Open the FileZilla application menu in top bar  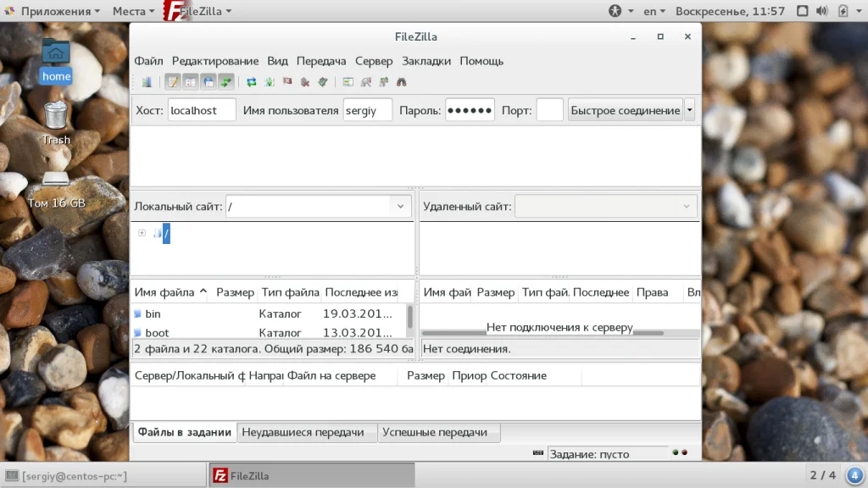pos(198,11)
